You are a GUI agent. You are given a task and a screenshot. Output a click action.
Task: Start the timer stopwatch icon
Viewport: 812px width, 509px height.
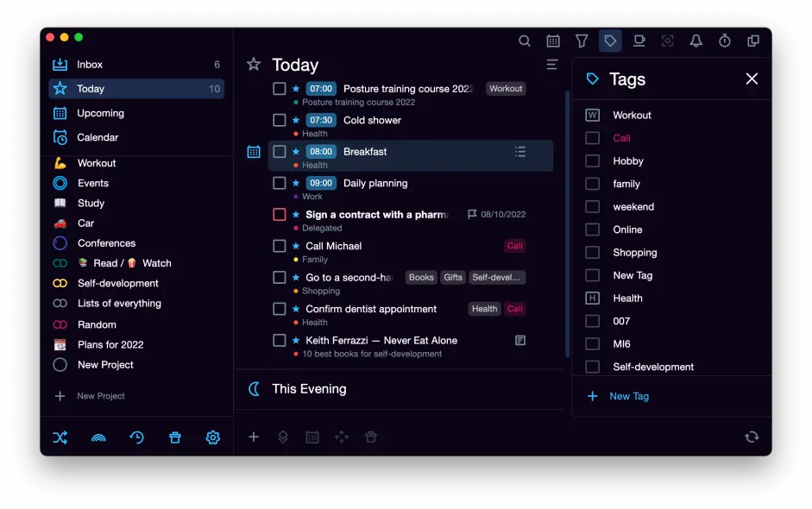[725, 41]
